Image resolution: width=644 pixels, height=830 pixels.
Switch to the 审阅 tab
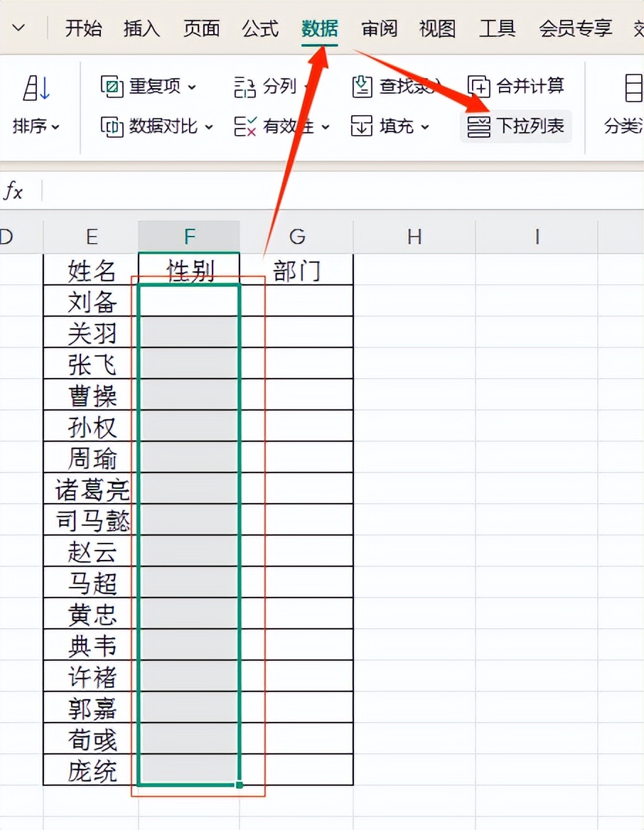[379, 28]
